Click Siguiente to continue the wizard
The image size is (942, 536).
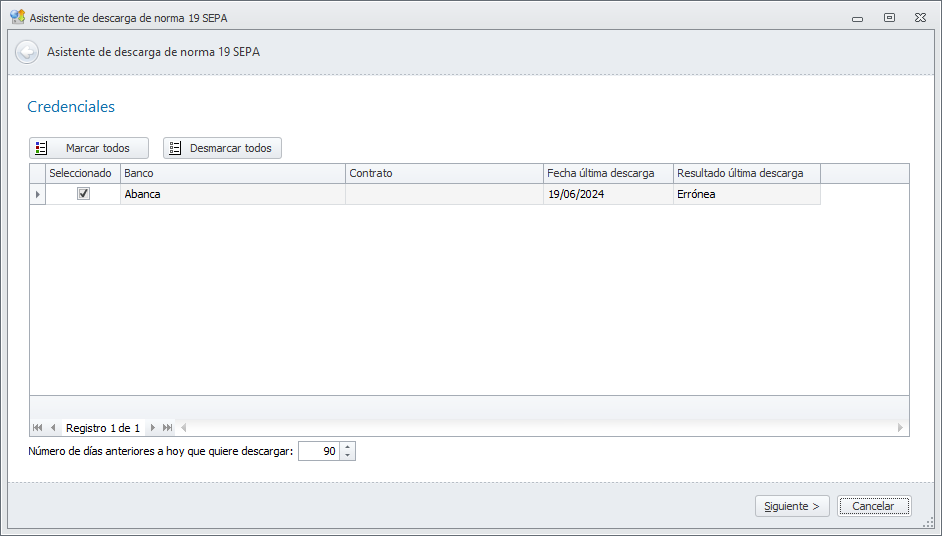(x=792, y=506)
